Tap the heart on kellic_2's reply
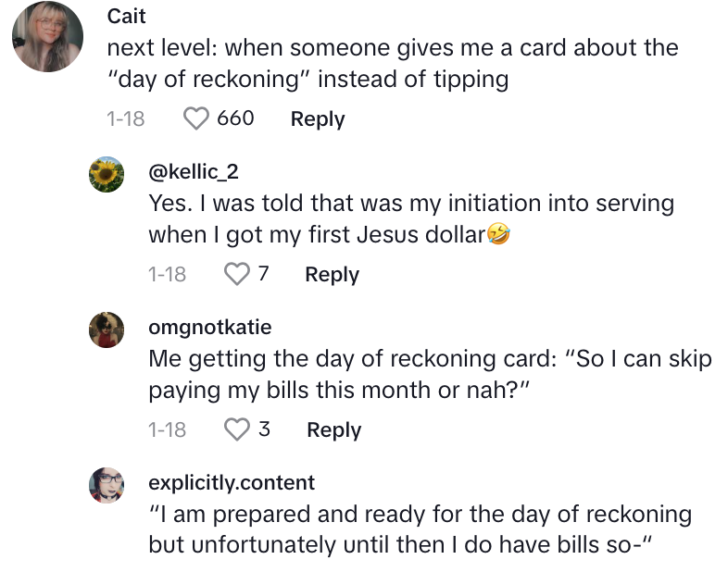 237,274
